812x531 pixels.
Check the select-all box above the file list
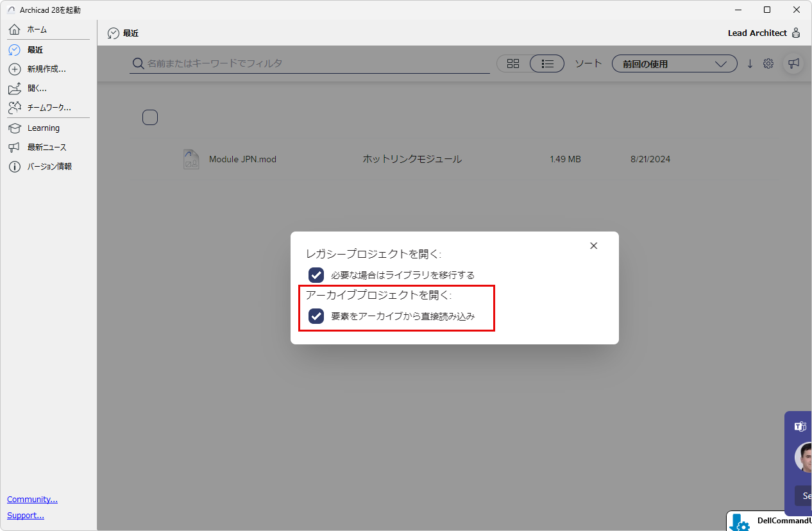[x=149, y=117]
